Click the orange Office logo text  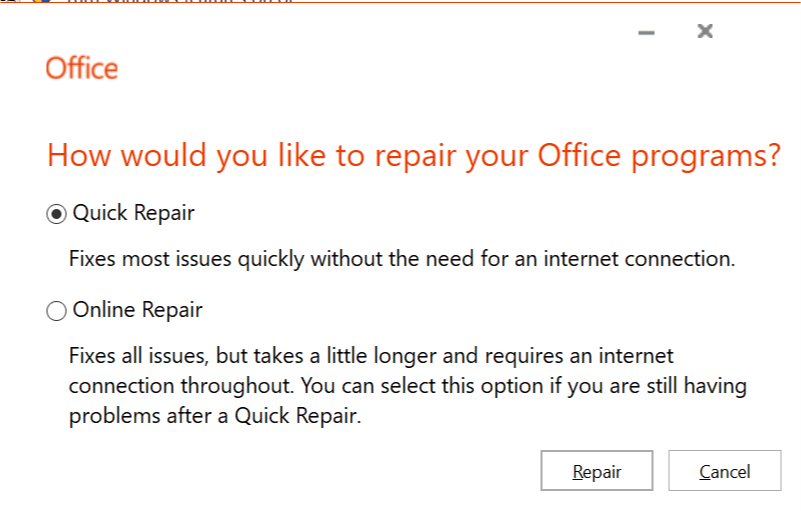click(82, 68)
